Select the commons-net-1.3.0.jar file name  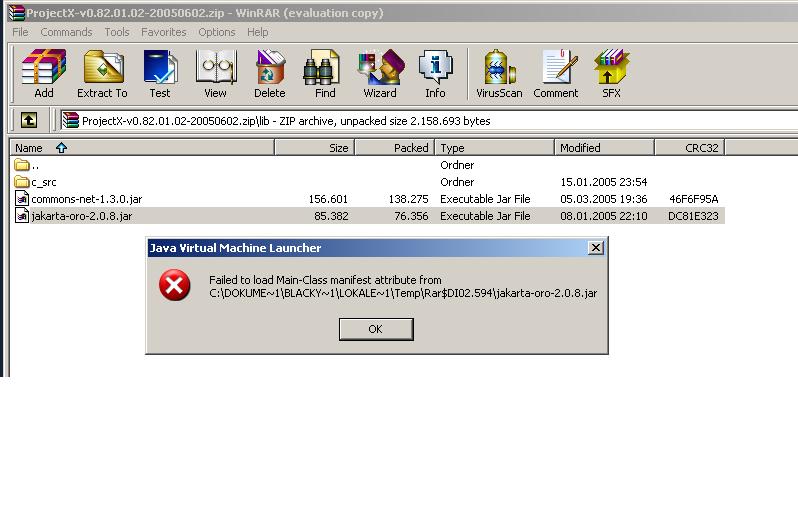(87, 199)
